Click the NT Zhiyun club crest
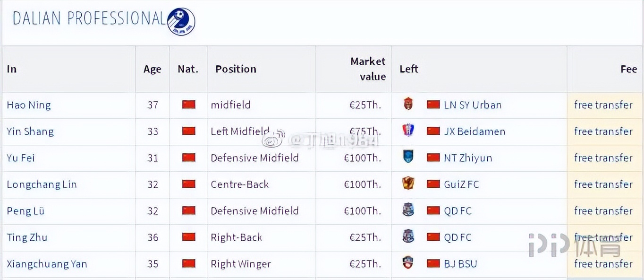 [x=408, y=157]
